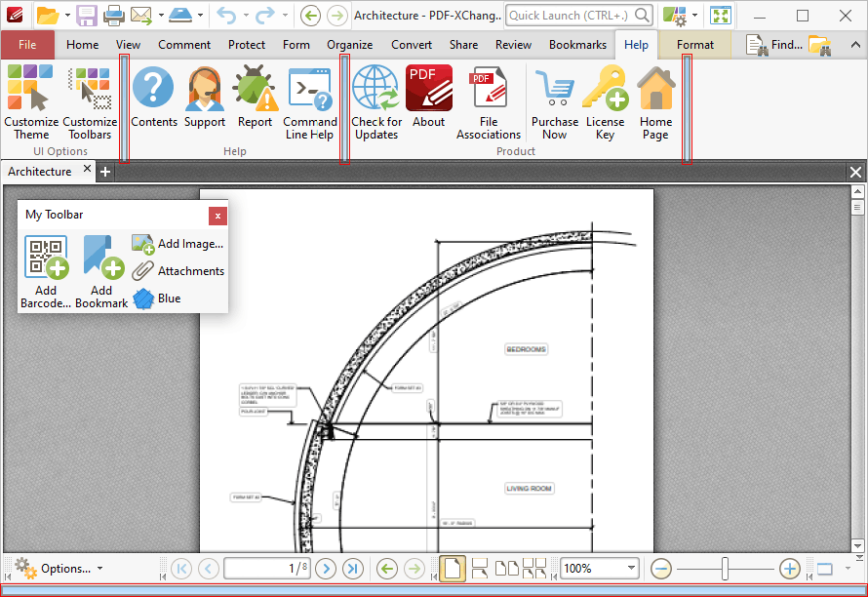Enable continuous page layout
Screen dimensions: 868x597
(x=480, y=568)
